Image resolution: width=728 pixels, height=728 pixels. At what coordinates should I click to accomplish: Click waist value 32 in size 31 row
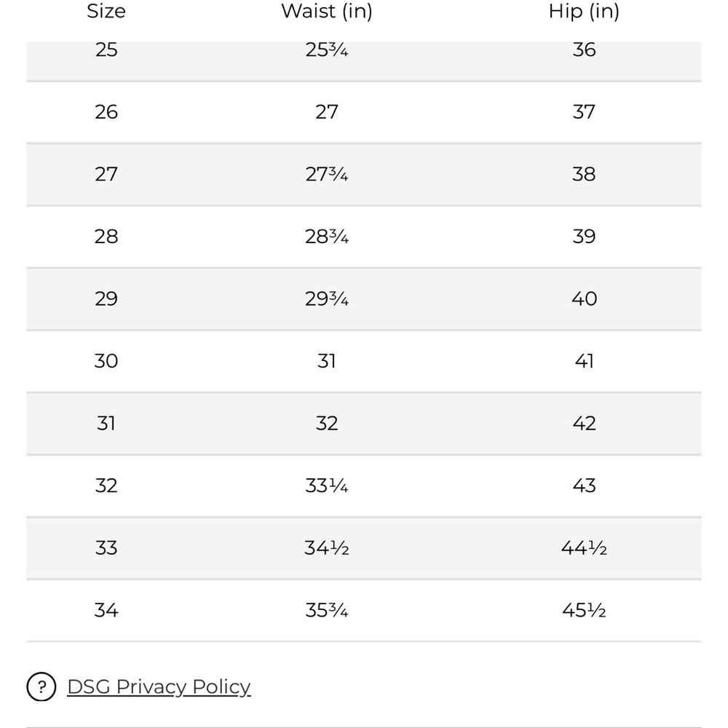point(327,423)
